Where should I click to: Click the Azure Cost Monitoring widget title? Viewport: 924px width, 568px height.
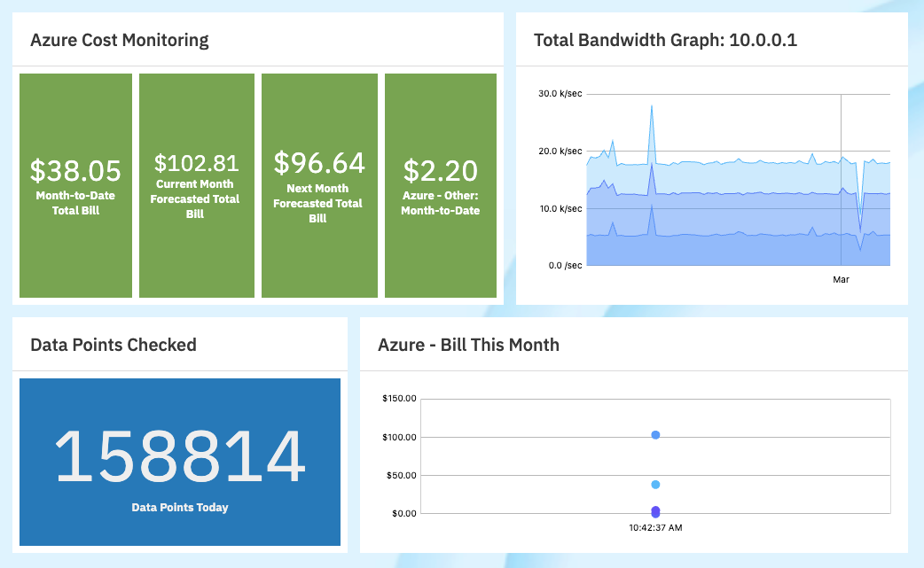(x=120, y=40)
